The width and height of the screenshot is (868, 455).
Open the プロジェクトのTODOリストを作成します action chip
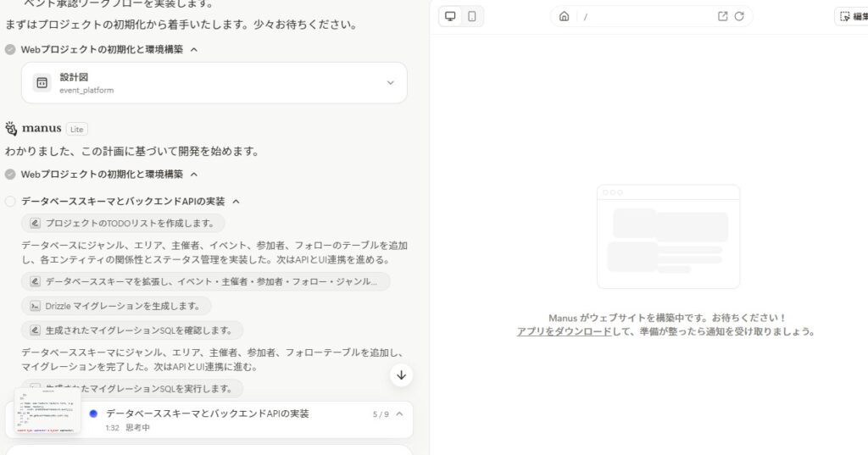(123, 223)
